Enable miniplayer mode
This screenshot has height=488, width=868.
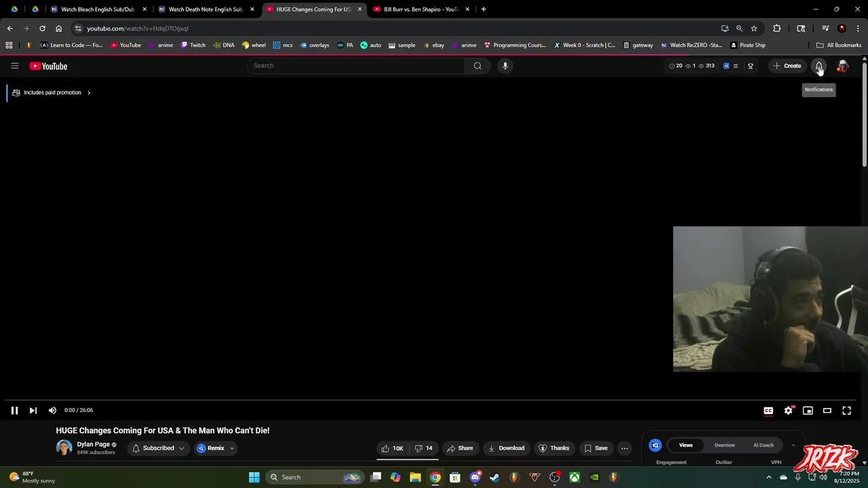[x=808, y=411]
